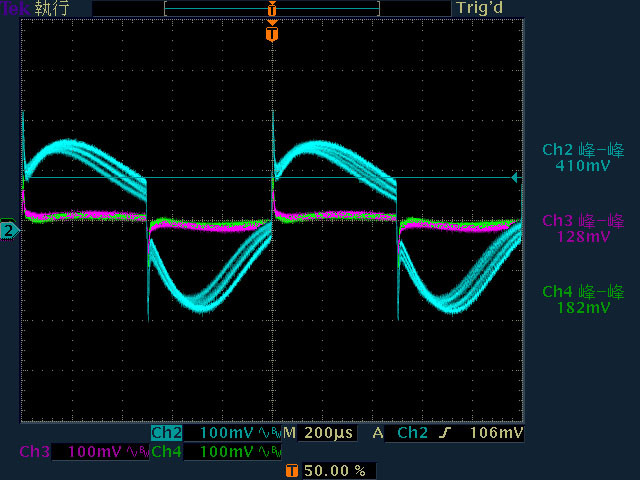Image resolution: width=640 pixels, height=480 pixels.
Task: Click the Trig'd status text
Action: point(480,8)
